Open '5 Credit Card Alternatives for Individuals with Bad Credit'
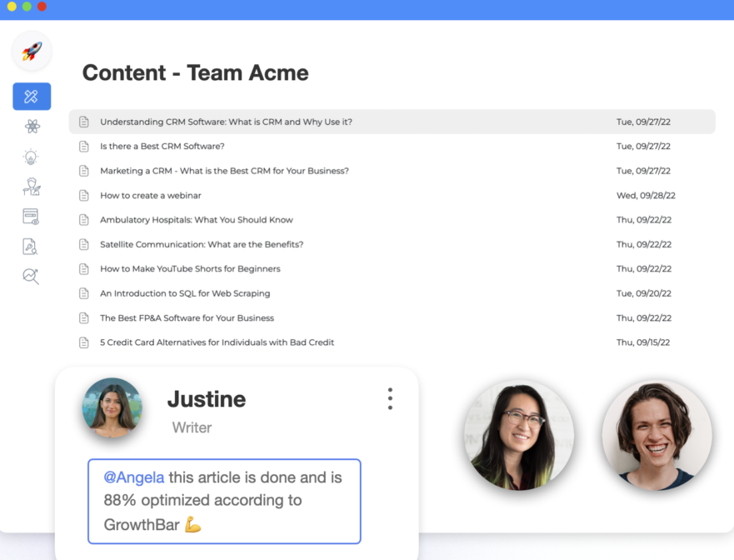734x560 pixels. [217, 342]
